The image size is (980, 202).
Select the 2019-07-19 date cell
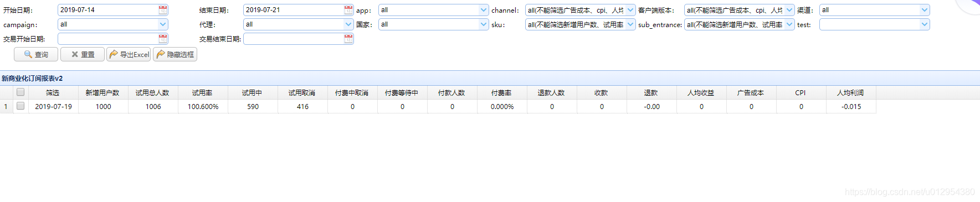53,106
